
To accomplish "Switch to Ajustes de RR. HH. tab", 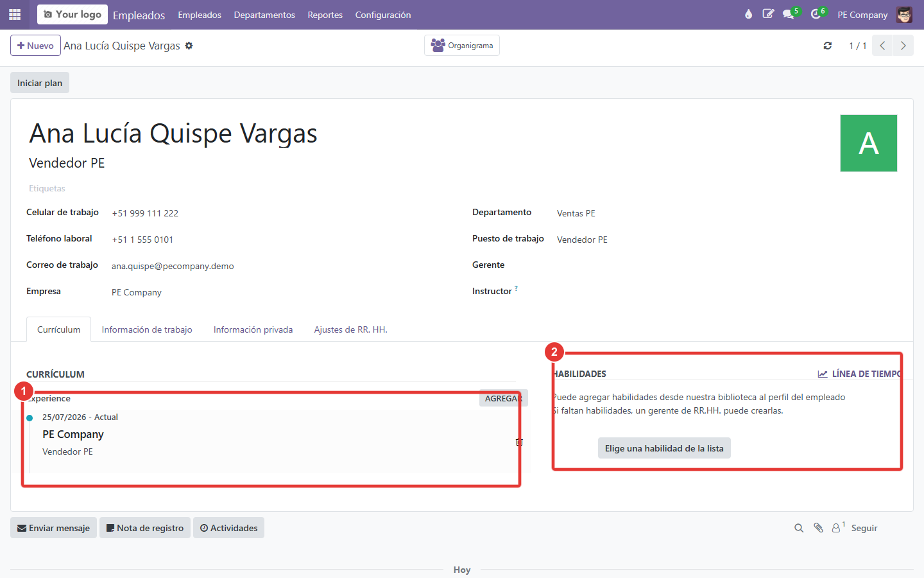I will 351,329.
